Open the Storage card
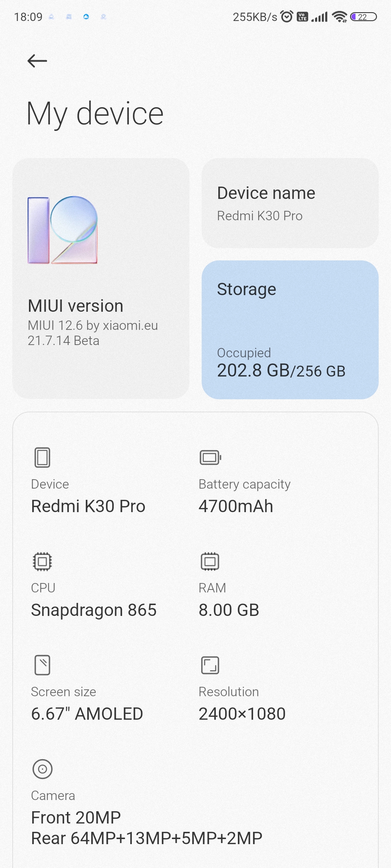This screenshot has height=868, width=391. [290, 329]
